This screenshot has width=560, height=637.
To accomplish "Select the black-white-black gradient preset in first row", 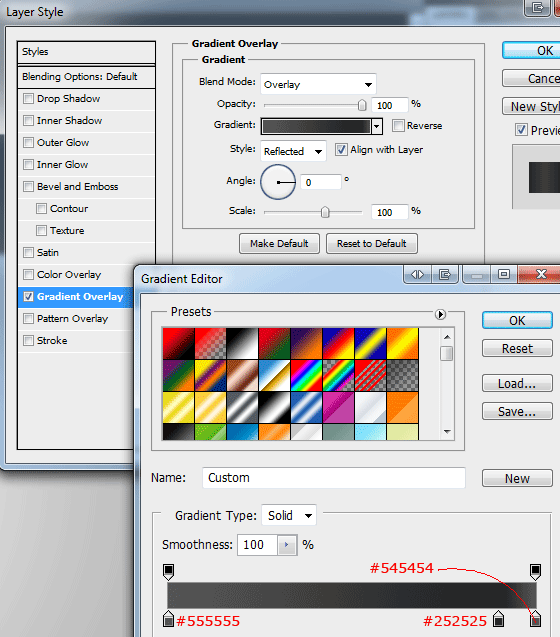I will 242,344.
